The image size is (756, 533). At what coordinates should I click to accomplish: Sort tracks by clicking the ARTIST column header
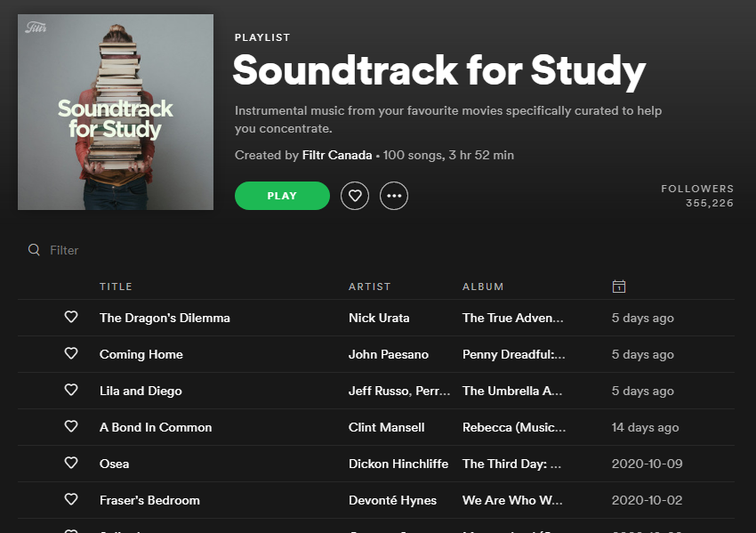click(x=369, y=287)
